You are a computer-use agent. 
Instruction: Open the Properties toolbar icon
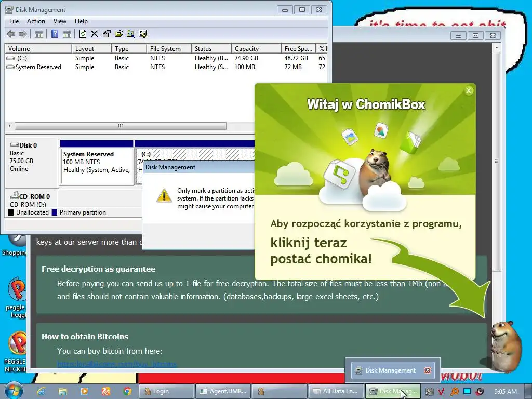106,34
